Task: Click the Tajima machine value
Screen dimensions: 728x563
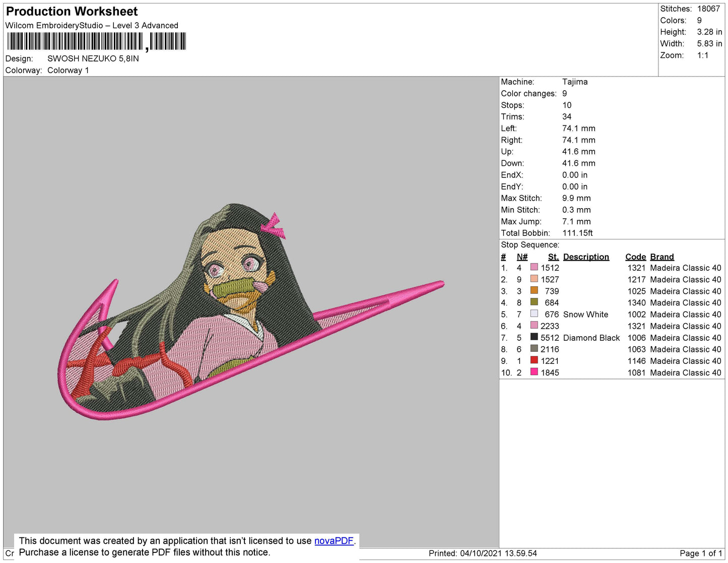Action: tap(575, 82)
